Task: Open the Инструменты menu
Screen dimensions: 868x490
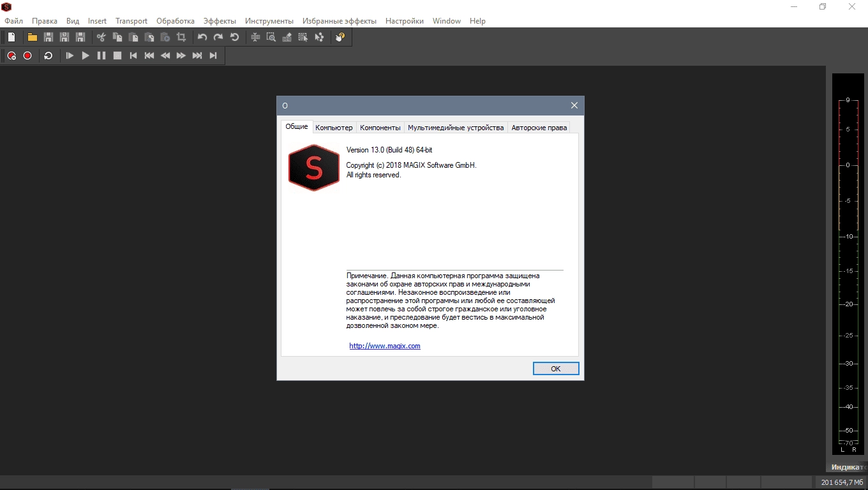Action: click(x=269, y=21)
